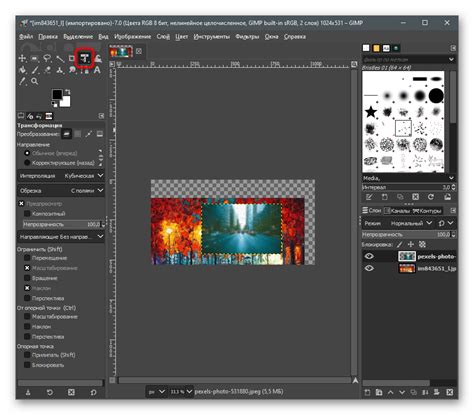474x415 pixels.
Task: Select the Paintbrush tool
Action: (x=35, y=70)
